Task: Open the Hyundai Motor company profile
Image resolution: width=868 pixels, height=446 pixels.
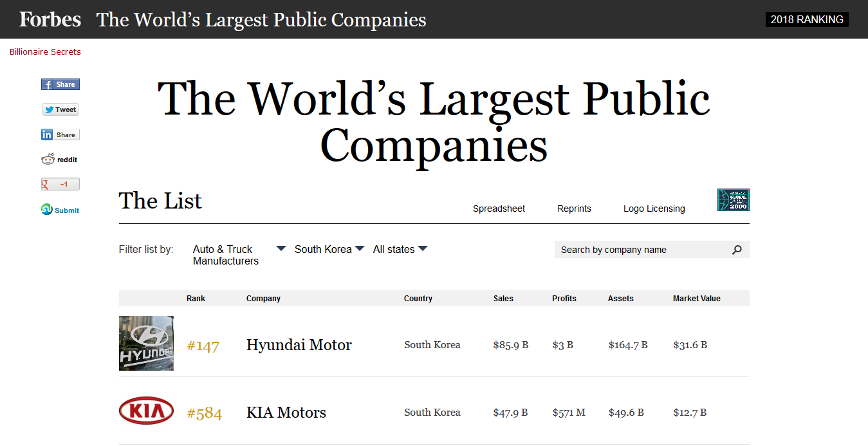Action: (299, 345)
